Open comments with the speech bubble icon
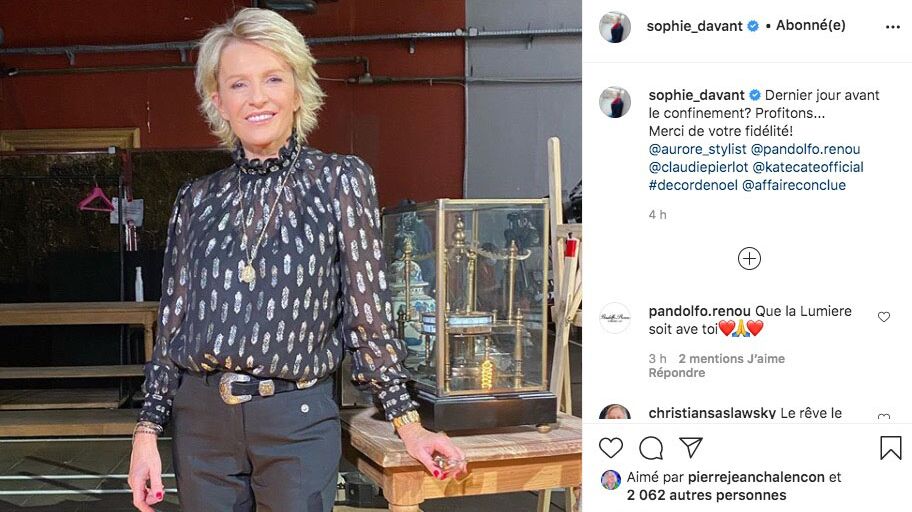Image resolution: width=912 pixels, height=512 pixels. click(651, 448)
